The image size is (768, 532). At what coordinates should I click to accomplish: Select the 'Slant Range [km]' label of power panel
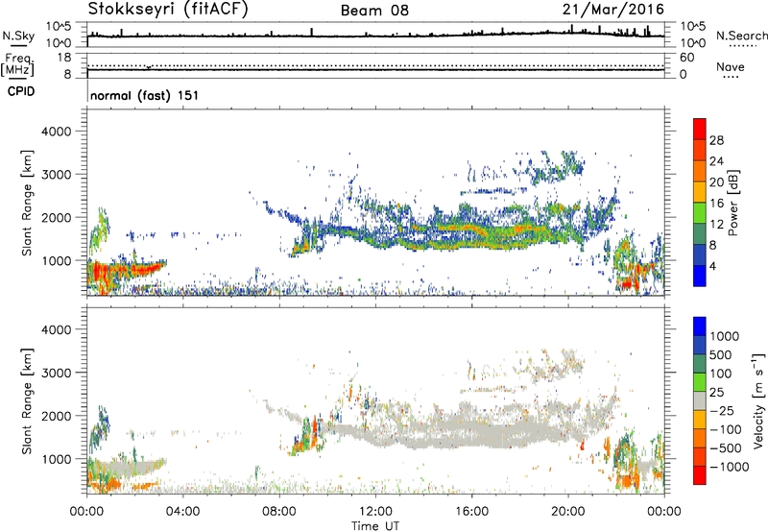point(27,203)
